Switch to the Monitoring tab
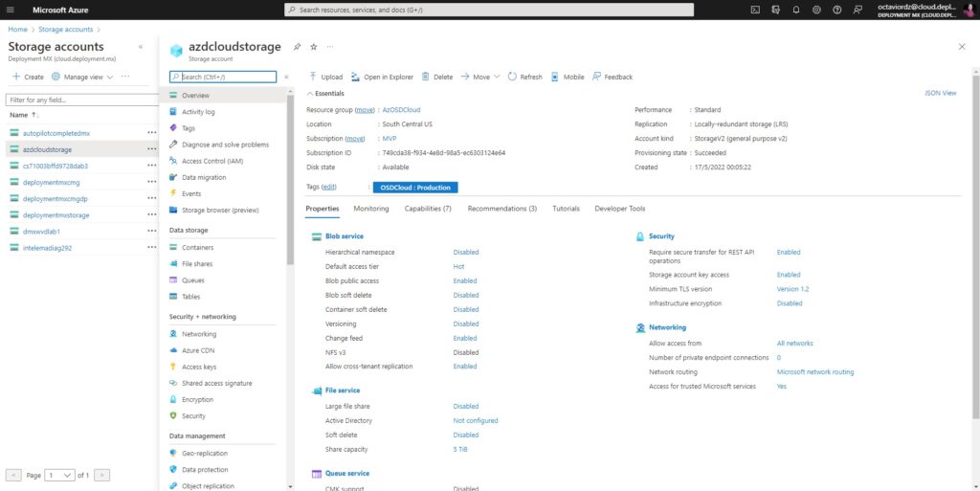980x491 pixels. tap(370, 209)
